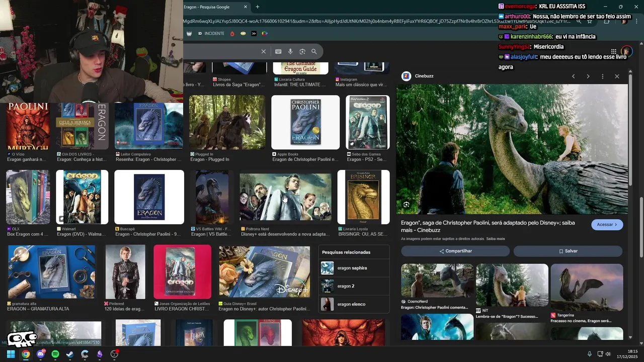Viewport: 644px width, 362px height.
Task: Open the Guia Disney+ Brasil thumbnail
Action: tap(264, 272)
